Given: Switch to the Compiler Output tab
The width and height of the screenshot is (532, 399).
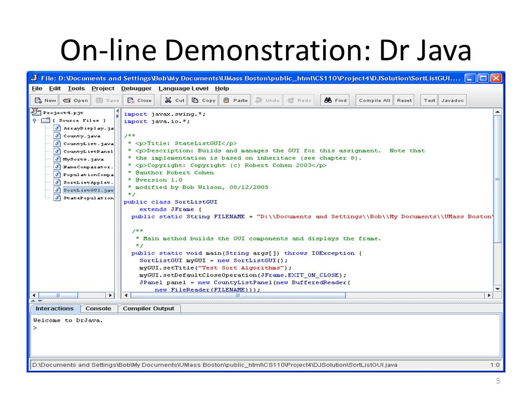Looking at the screenshot, I should (x=149, y=309).
